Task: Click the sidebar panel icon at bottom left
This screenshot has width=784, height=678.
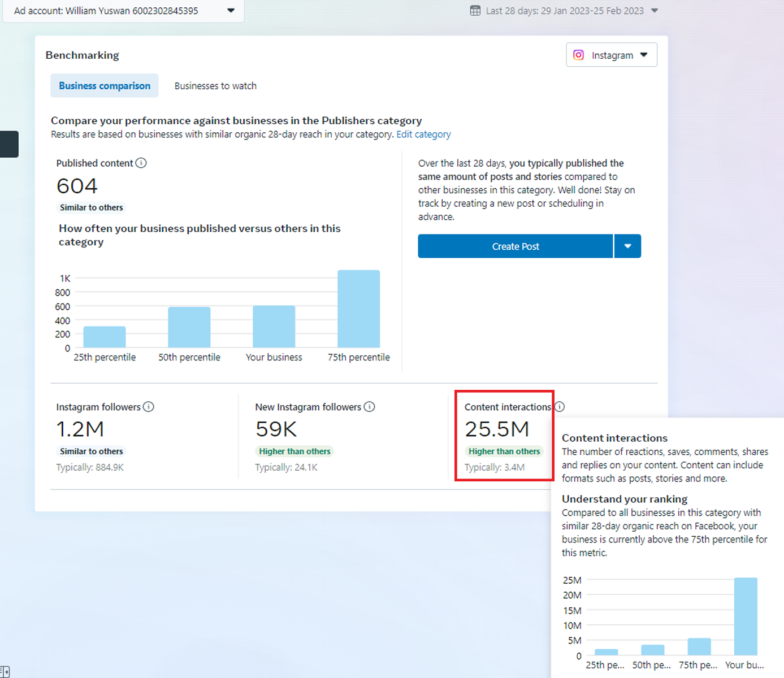Action: click(5, 672)
